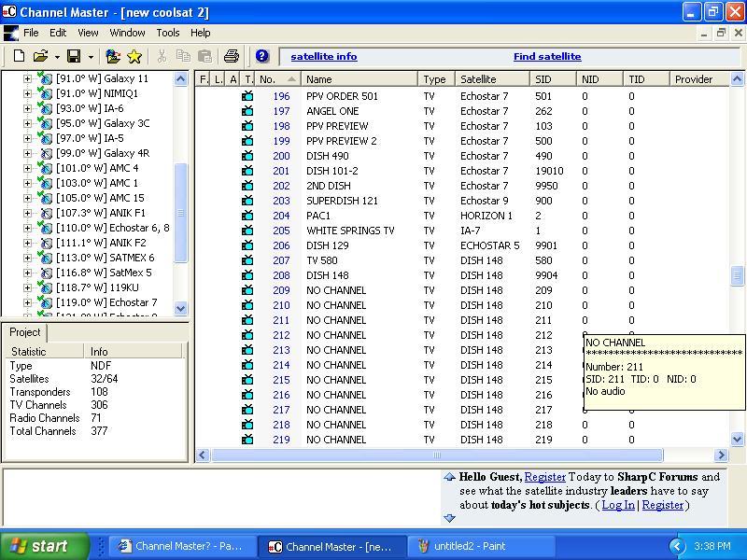This screenshot has width=747, height=560.
Task: Sort channels by the Satellite column header
Action: point(492,79)
